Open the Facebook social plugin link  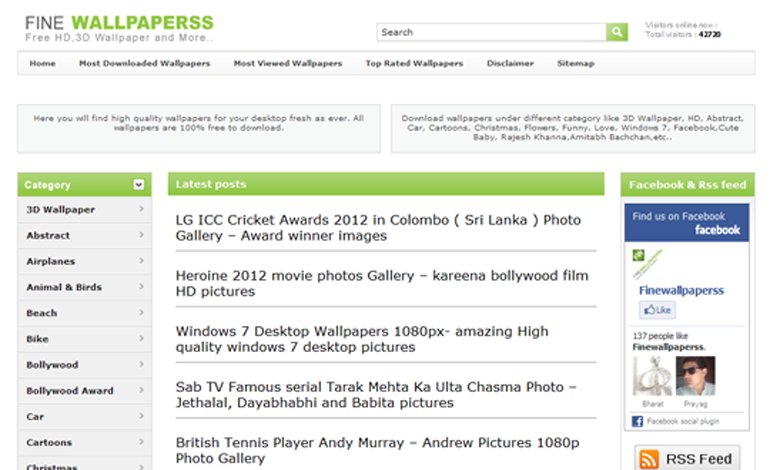click(x=683, y=421)
